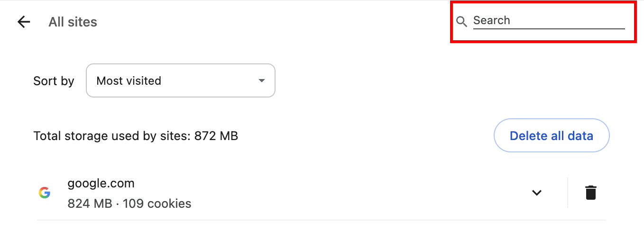Go back using the left arrow
This screenshot has width=644, height=230.
point(24,22)
